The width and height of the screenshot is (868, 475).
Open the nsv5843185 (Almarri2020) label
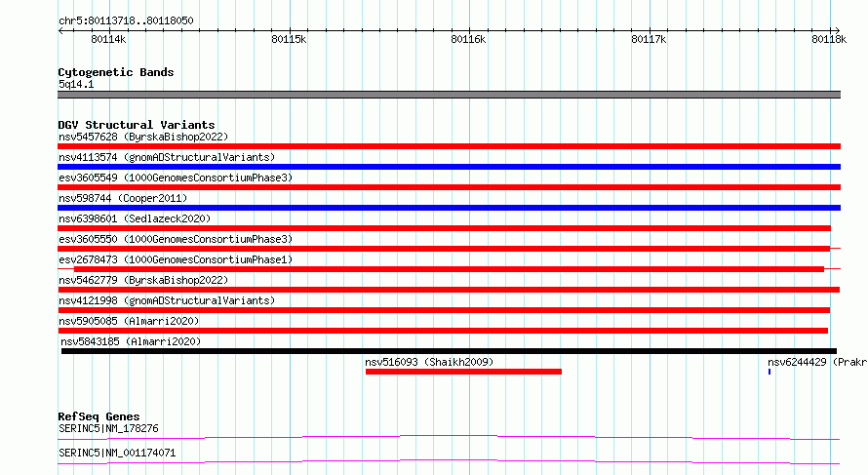click(131, 341)
